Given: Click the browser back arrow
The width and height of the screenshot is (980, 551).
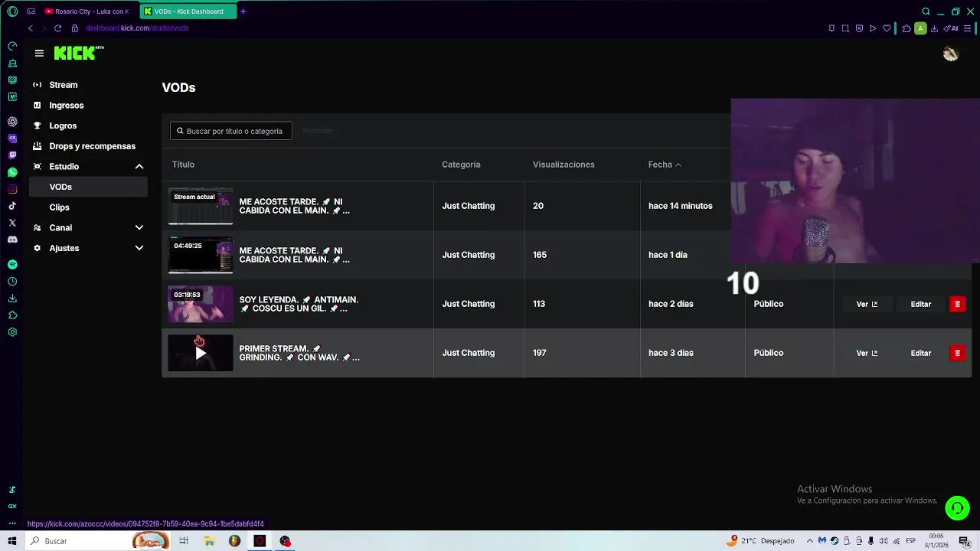Looking at the screenshot, I should pyautogui.click(x=31, y=28).
